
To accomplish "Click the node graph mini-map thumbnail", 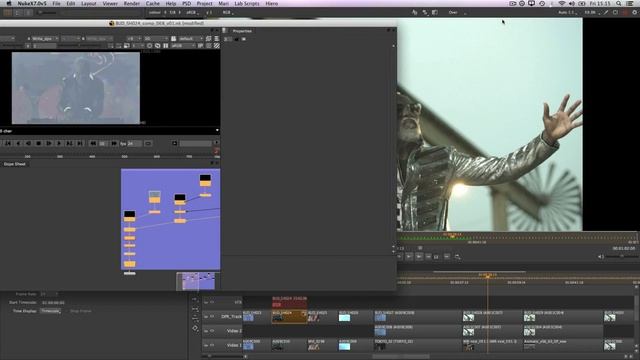I will coord(196,281).
